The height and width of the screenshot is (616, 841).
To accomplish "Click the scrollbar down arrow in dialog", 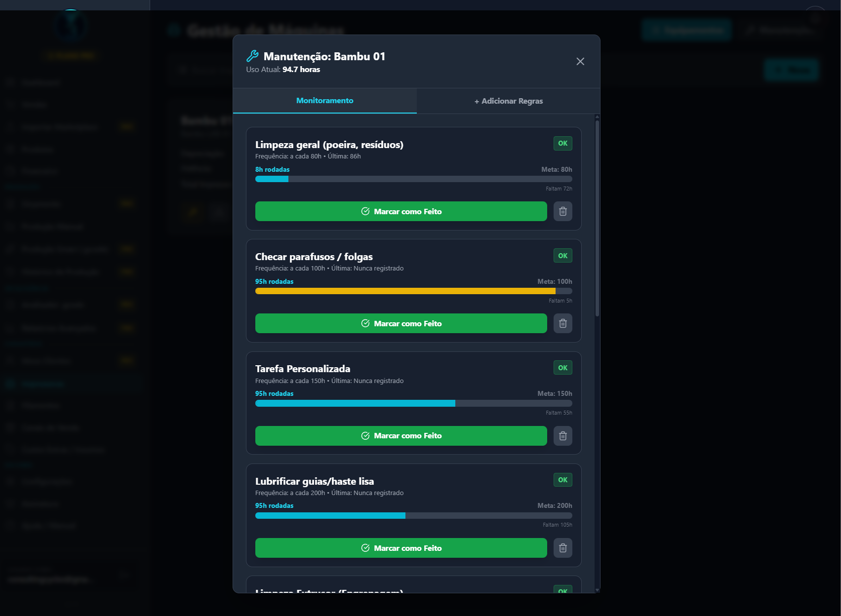I will pyautogui.click(x=597, y=590).
